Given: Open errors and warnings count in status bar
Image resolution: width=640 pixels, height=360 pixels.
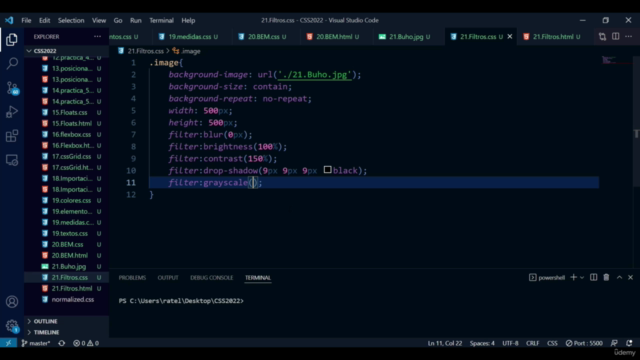Looking at the screenshot, I should coord(86,343).
